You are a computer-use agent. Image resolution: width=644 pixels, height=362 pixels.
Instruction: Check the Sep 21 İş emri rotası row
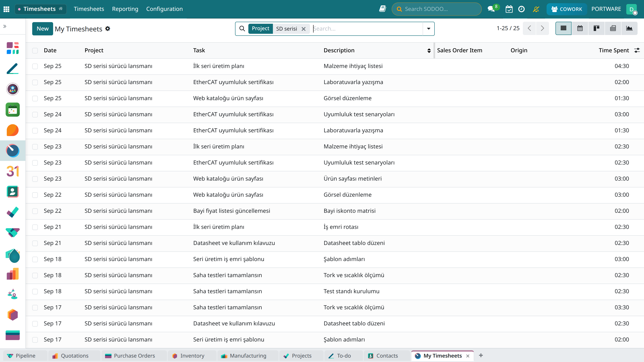click(35, 227)
